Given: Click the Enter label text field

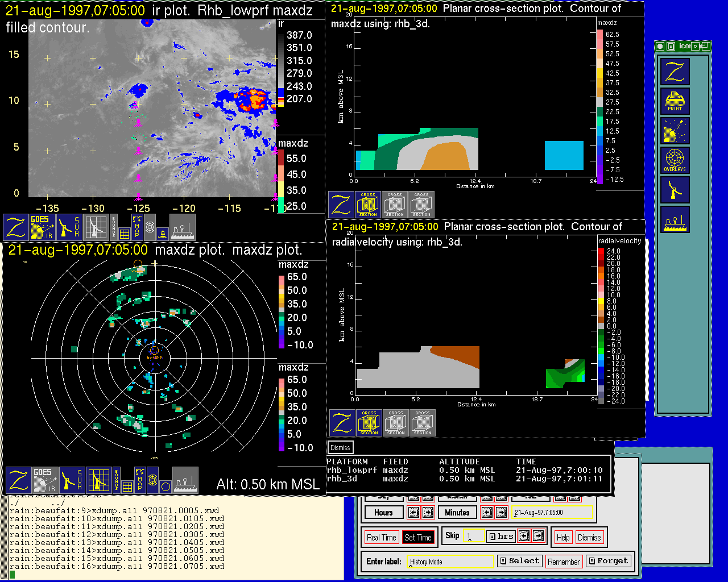Looking at the screenshot, I should click(x=451, y=562).
